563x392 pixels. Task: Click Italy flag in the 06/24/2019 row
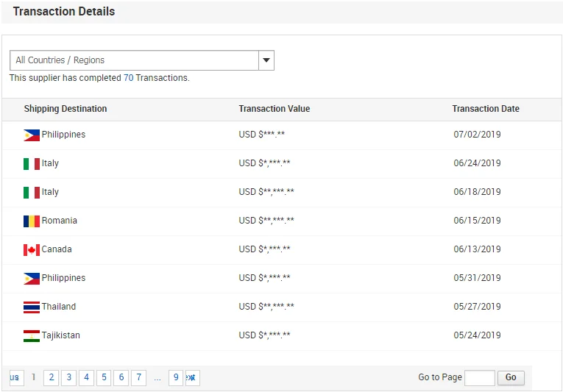click(31, 163)
